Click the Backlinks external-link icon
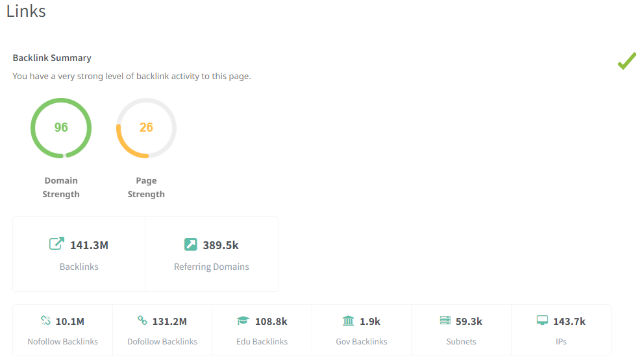This screenshot has height=360, width=644. coord(57,244)
